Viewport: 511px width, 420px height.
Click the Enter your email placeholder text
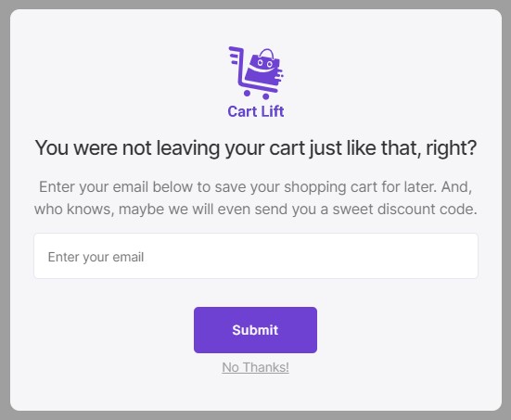click(x=96, y=257)
